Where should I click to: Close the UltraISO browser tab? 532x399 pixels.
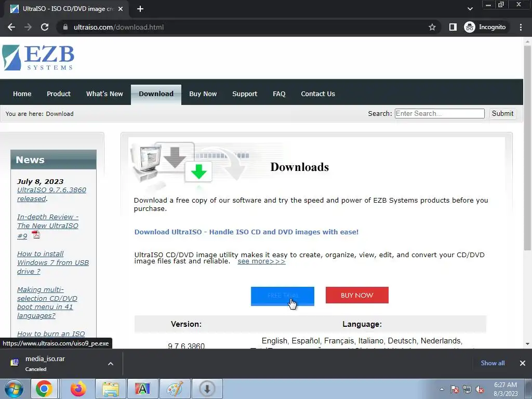121,9
